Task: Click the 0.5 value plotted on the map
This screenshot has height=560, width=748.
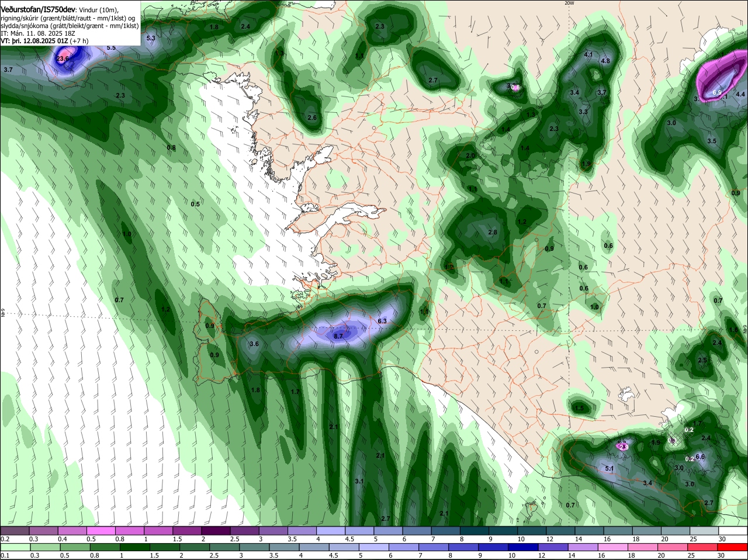Action: click(195, 204)
